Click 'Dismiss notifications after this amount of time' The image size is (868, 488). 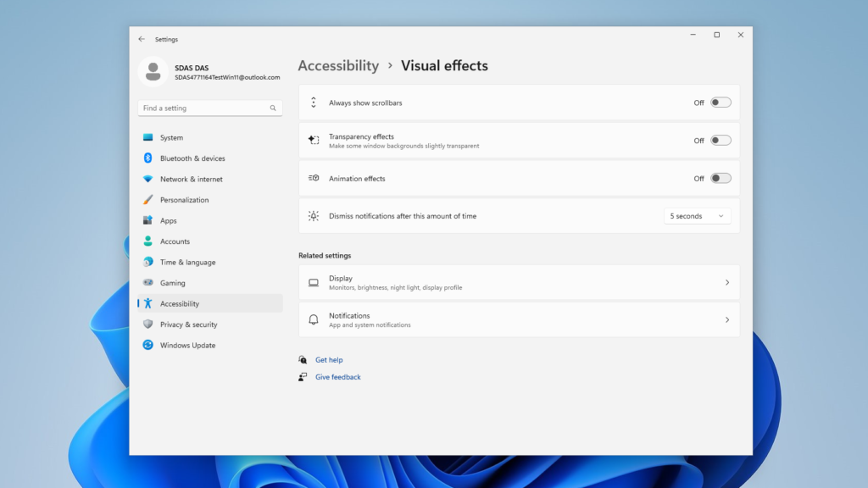[403, 216]
